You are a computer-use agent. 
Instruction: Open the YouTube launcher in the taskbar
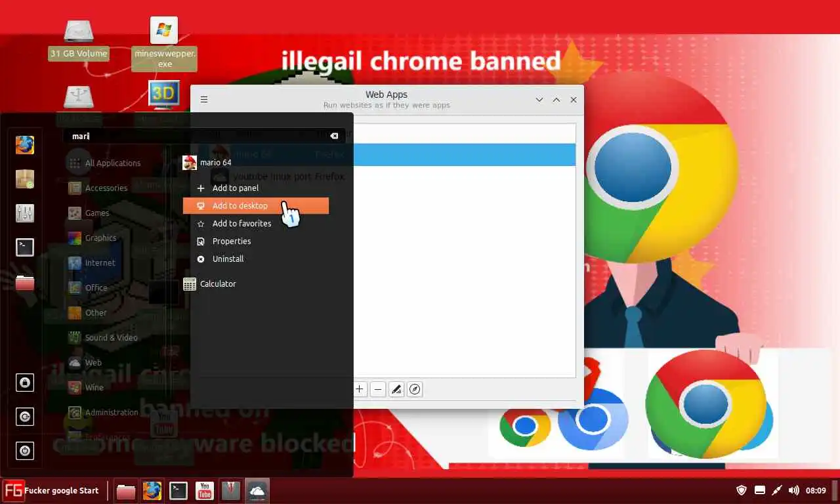coord(205,491)
